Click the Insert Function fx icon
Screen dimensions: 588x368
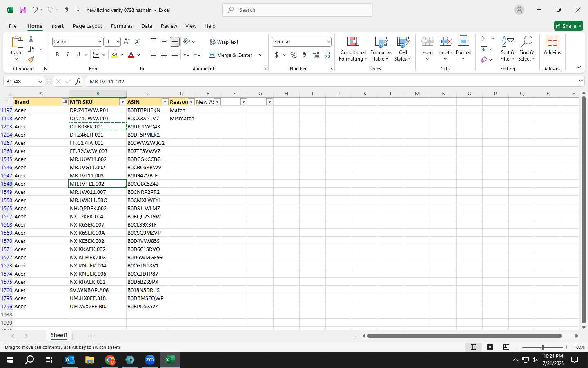point(78,81)
